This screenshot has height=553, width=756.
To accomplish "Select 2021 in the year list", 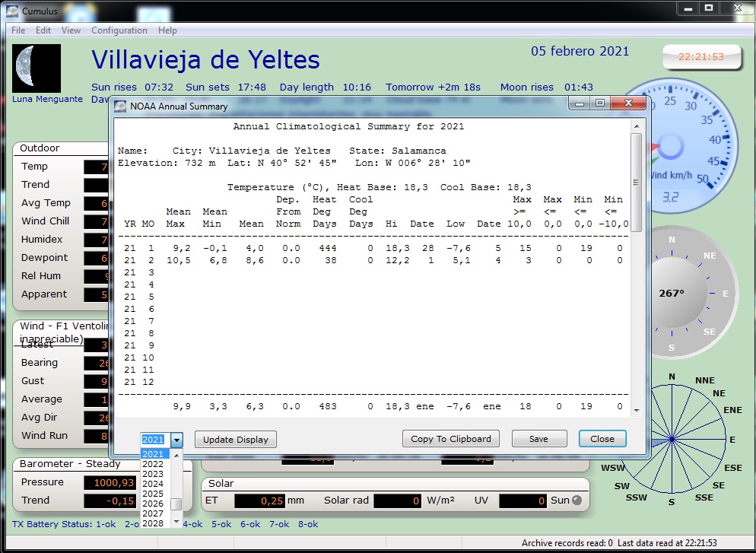I will point(156,454).
